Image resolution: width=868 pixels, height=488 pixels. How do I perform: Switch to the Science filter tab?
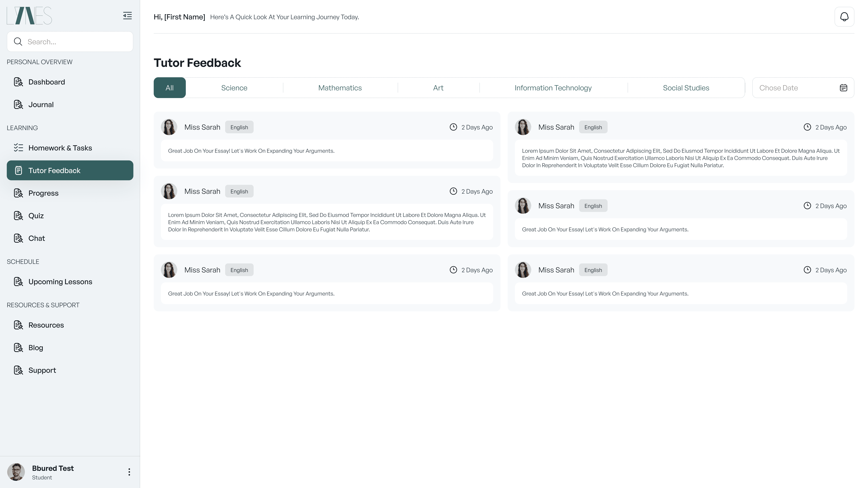tap(234, 88)
